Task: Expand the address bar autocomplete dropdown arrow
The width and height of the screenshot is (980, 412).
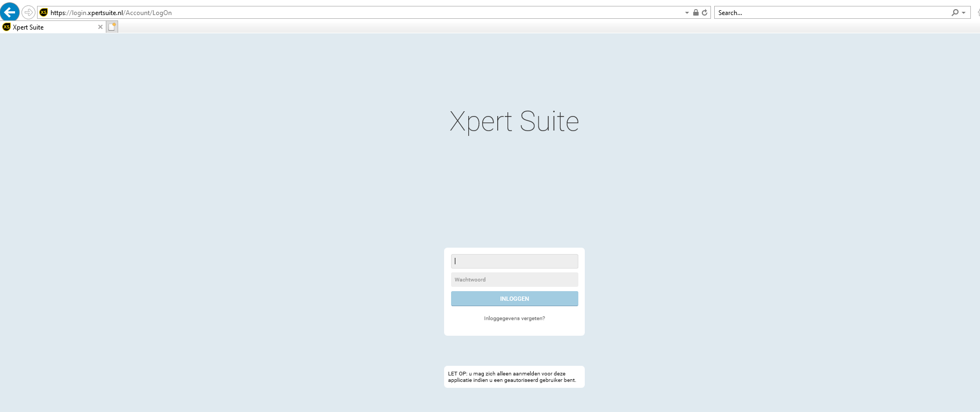Action: (687, 12)
